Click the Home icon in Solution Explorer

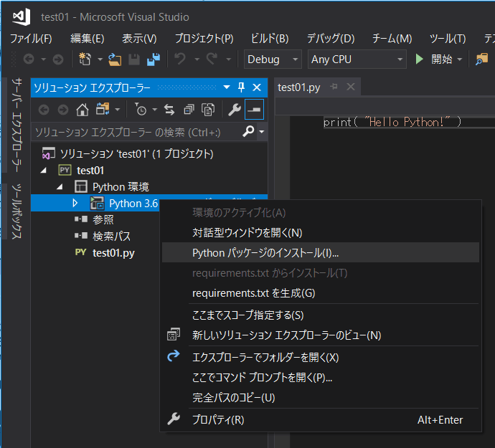[x=82, y=110]
